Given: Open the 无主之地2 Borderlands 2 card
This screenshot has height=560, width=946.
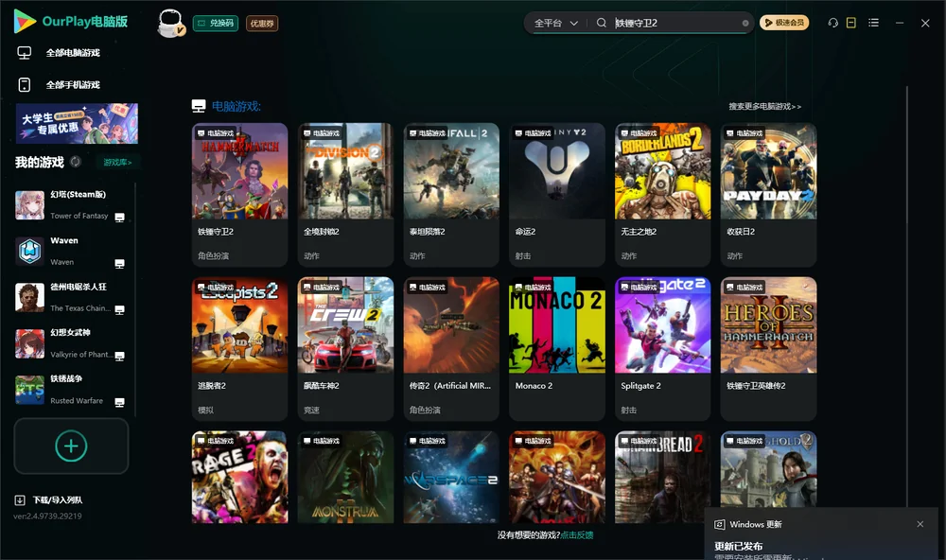Looking at the screenshot, I should pyautogui.click(x=662, y=194).
